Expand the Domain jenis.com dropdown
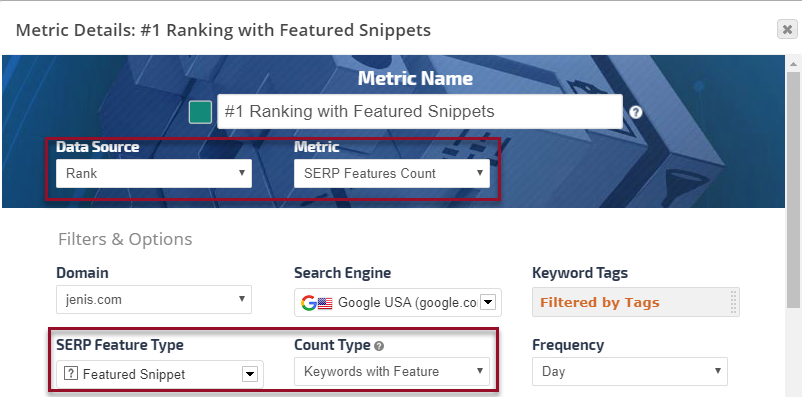This screenshot has width=802, height=397. (154, 300)
